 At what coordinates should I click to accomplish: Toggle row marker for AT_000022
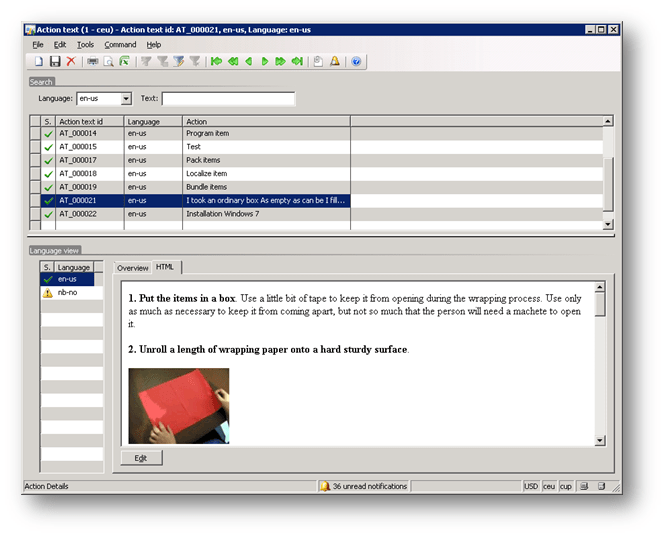tap(35, 214)
